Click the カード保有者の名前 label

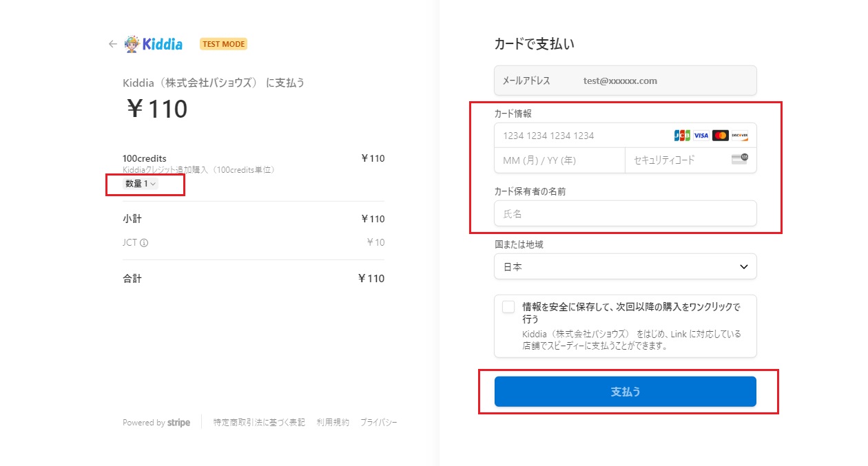click(530, 191)
